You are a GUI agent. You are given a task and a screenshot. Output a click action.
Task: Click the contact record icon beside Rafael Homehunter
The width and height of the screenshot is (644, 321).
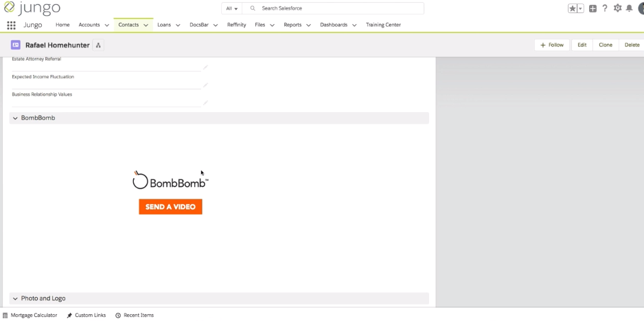click(16, 45)
